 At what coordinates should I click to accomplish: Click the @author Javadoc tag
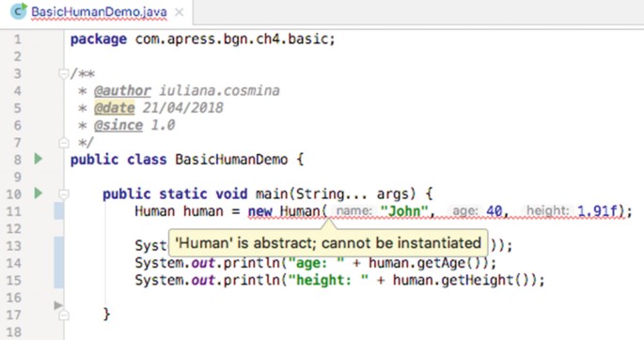pos(122,91)
